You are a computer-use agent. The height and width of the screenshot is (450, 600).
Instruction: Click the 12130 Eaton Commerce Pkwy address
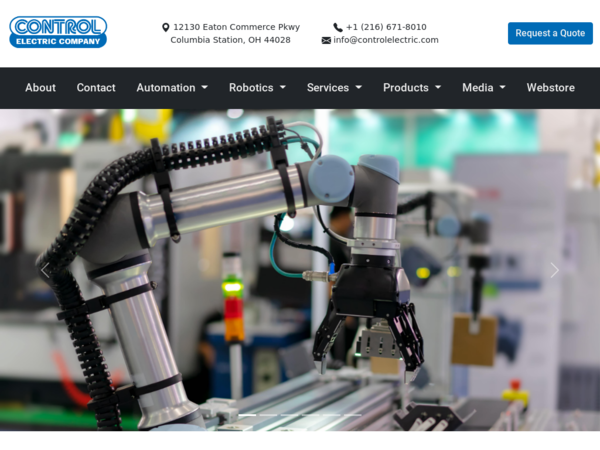[x=236, y=27]
